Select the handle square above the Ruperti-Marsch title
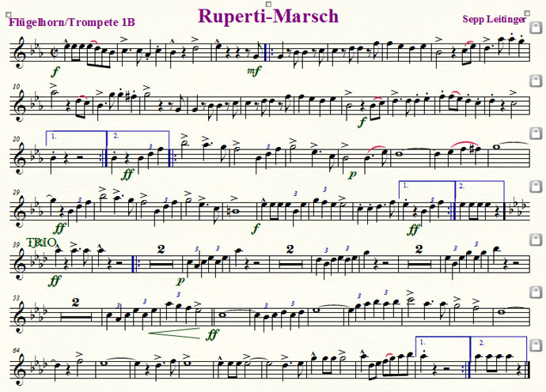 point(268,4)
